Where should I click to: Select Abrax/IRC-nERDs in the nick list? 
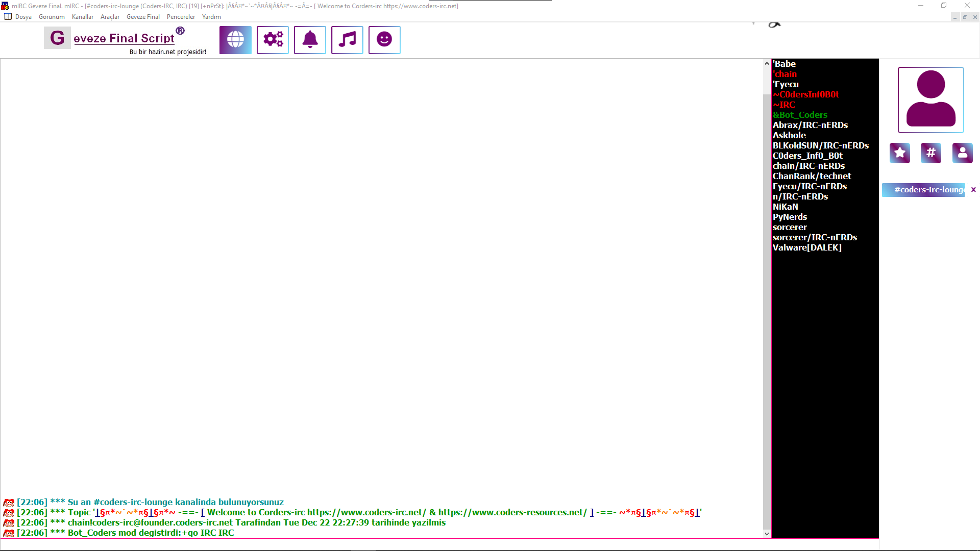(x=810, y=125)
